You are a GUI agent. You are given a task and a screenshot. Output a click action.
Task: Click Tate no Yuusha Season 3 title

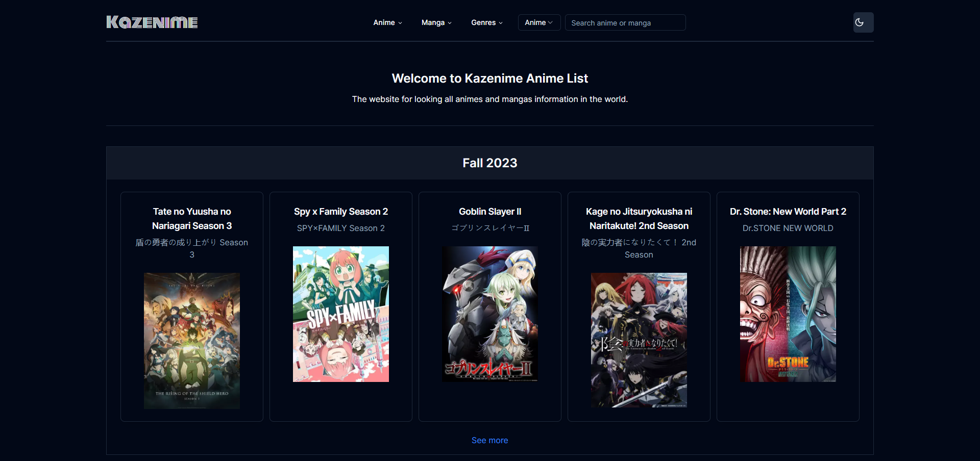point(192,219)
